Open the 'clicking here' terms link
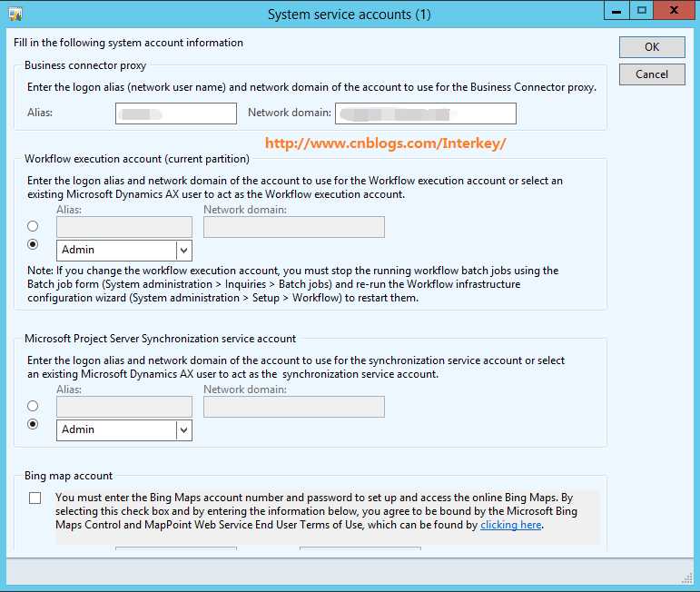The image size is (700, 592). click(511, 525)
